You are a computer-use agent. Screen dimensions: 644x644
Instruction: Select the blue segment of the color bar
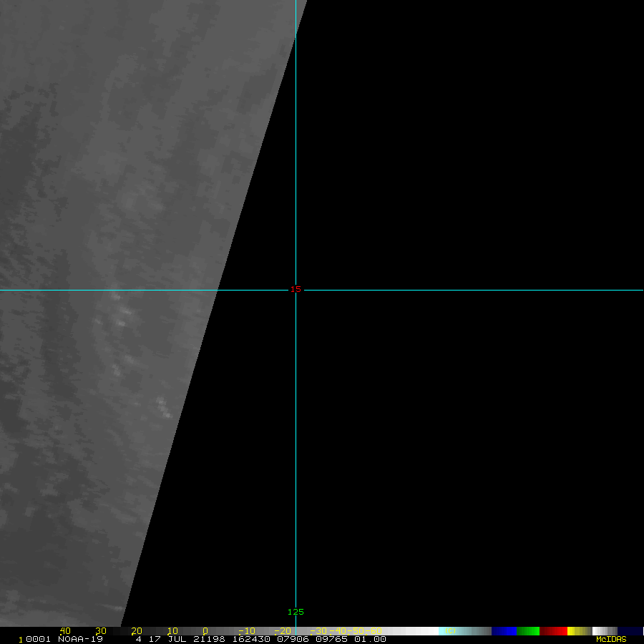click(x=504, y=631)
